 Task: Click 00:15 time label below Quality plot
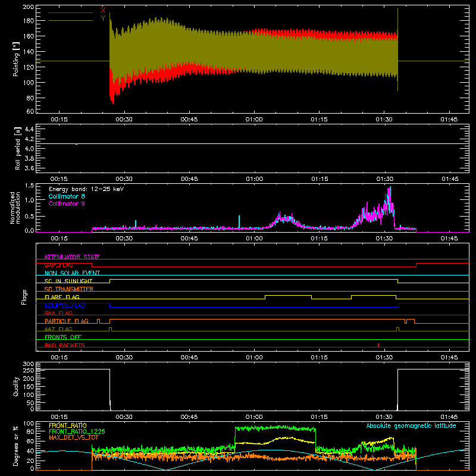(59, 417)
